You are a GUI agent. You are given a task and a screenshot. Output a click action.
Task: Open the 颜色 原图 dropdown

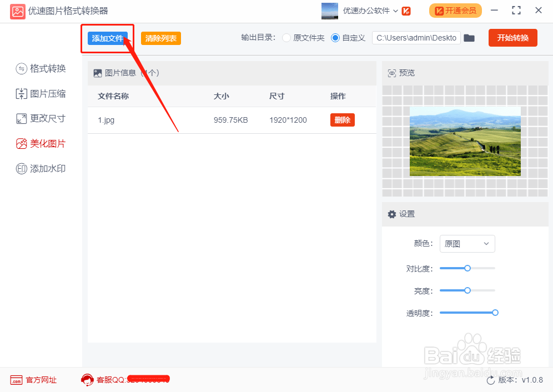tap(467, 244)
